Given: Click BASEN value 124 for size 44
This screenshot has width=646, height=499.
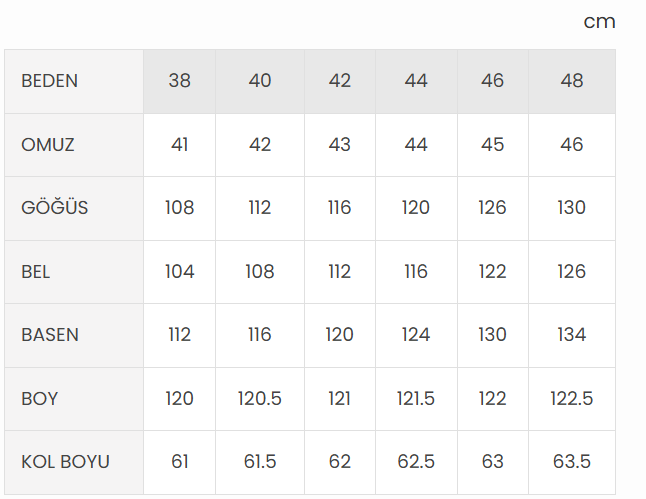Looking at the screenshot, I should click(x=416, y=335).
